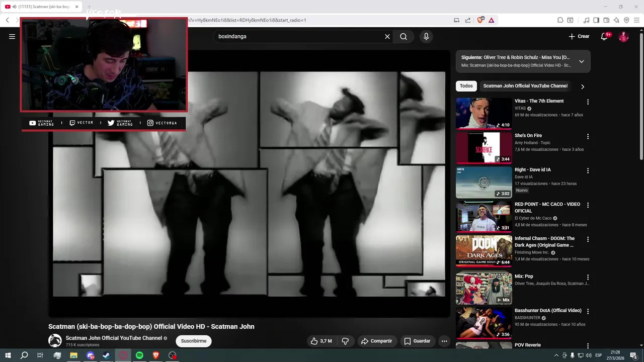Select the Scatman (ski-ba-bop browser tab
The width and height of the screenshot is (644, 362).
[x=41, y=7]
